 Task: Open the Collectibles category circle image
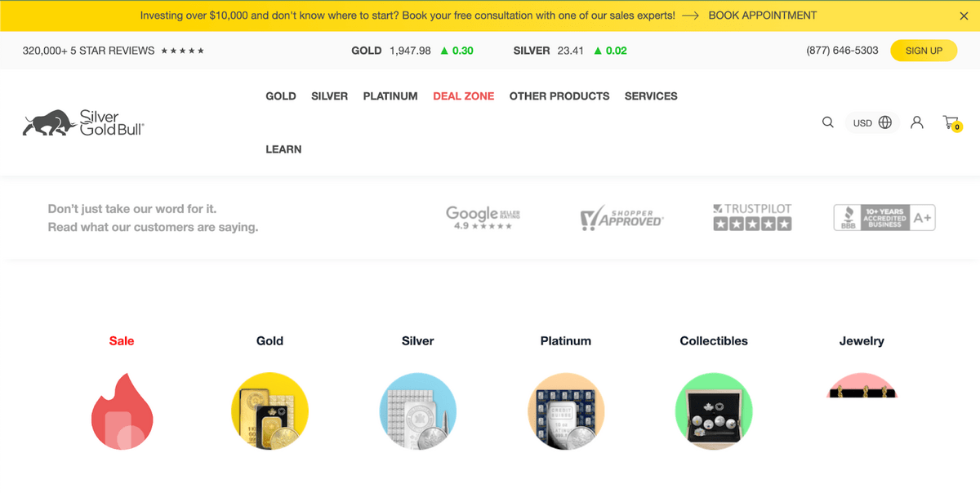(x=714, y=411)
